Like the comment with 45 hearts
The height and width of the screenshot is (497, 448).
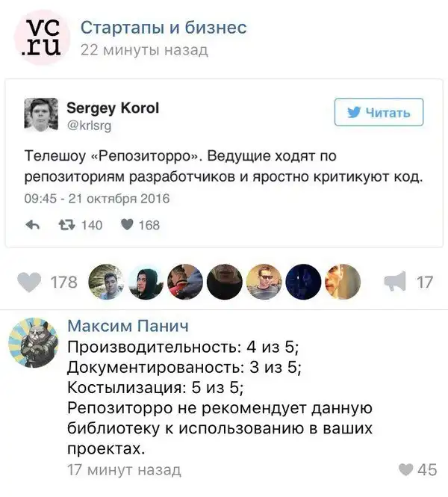coord(405,469)
